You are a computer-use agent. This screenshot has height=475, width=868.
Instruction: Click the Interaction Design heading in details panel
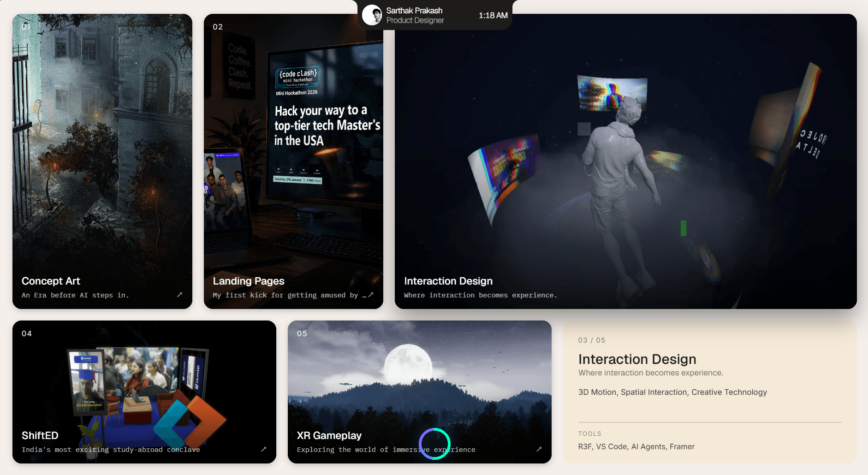637,359
